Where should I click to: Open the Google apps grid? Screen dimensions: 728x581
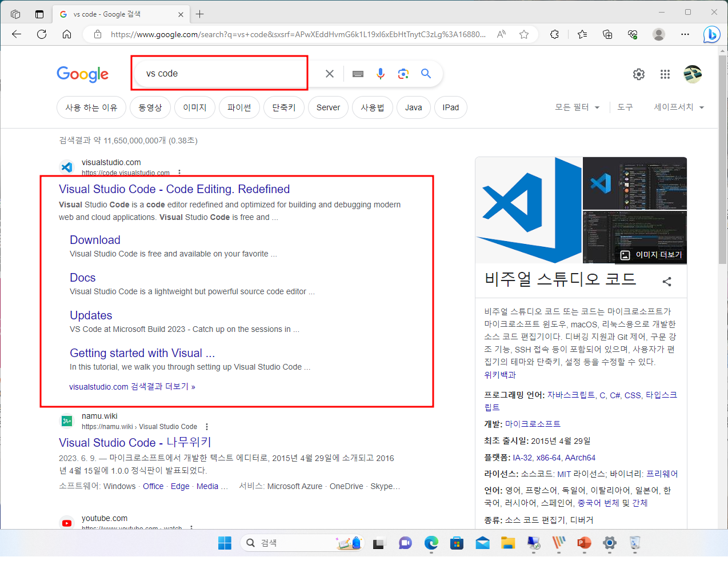[665, 74]
